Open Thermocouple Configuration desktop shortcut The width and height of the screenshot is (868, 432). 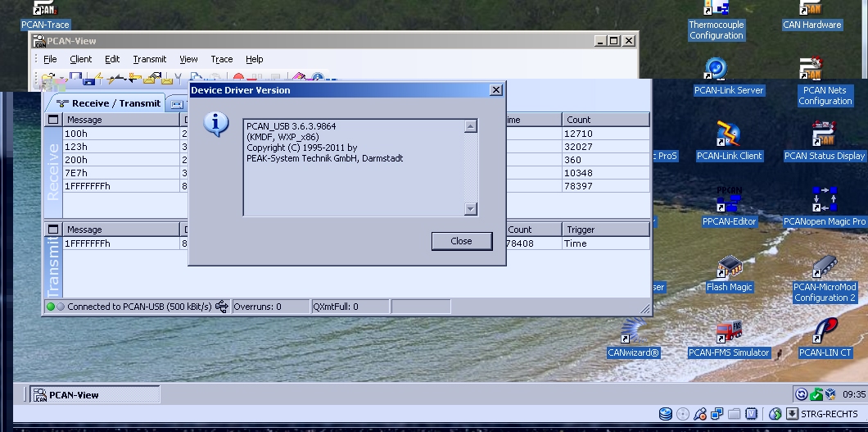tap(716, 20)
